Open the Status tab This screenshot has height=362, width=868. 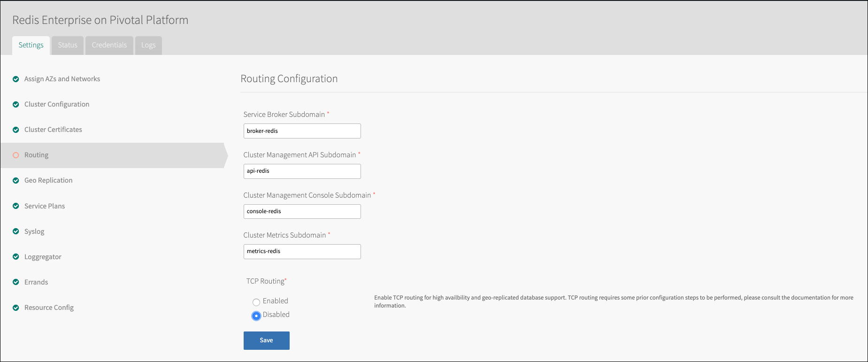coord(68,46)
